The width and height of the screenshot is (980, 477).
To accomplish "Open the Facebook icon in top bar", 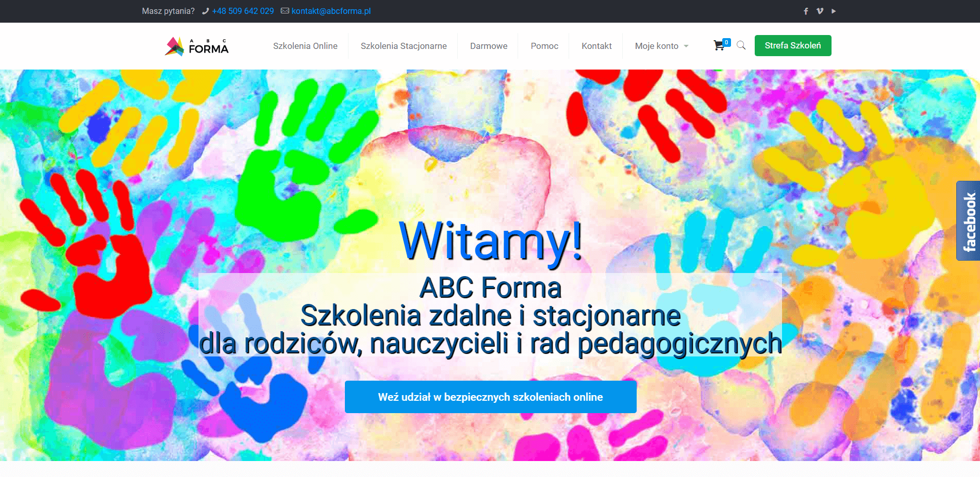I will click(x=806, y=11).
